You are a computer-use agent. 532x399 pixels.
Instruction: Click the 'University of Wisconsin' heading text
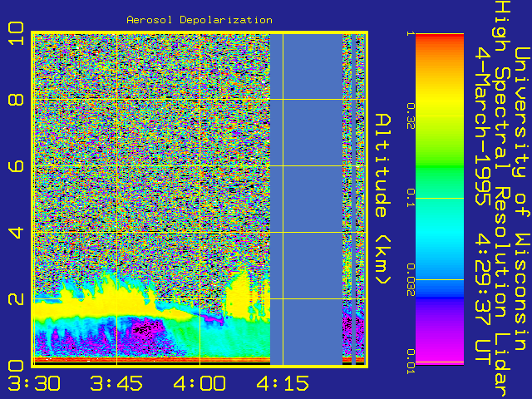(x=522, y=199)
